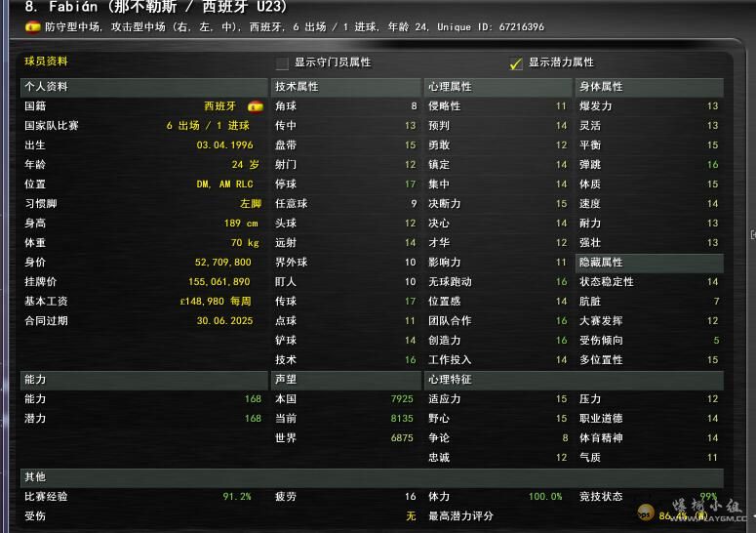Viewport: 756px width, 533px height.
Task: Click the 体力 100.0% value
Action: point(544,497)
